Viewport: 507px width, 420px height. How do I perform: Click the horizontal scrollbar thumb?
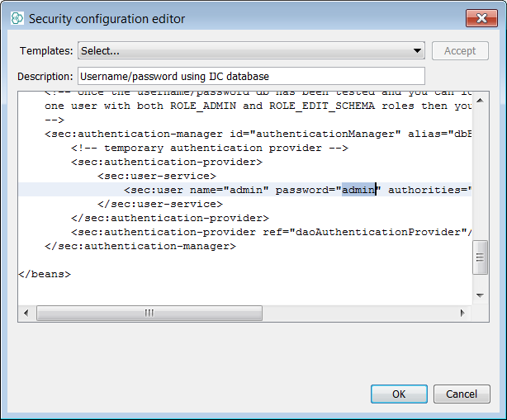[149, 314]
